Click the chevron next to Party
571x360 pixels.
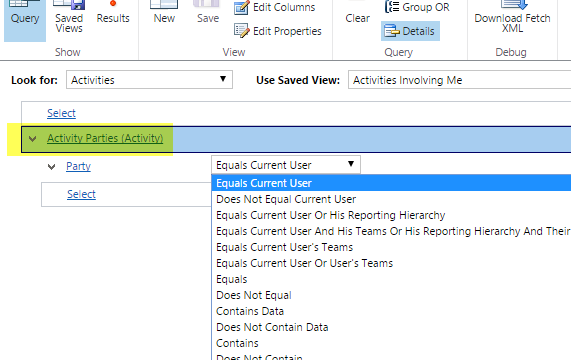click(x=51, y=167)
